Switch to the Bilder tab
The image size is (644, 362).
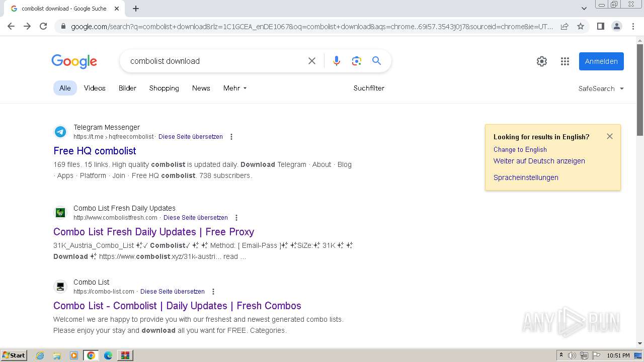[127, 88]
